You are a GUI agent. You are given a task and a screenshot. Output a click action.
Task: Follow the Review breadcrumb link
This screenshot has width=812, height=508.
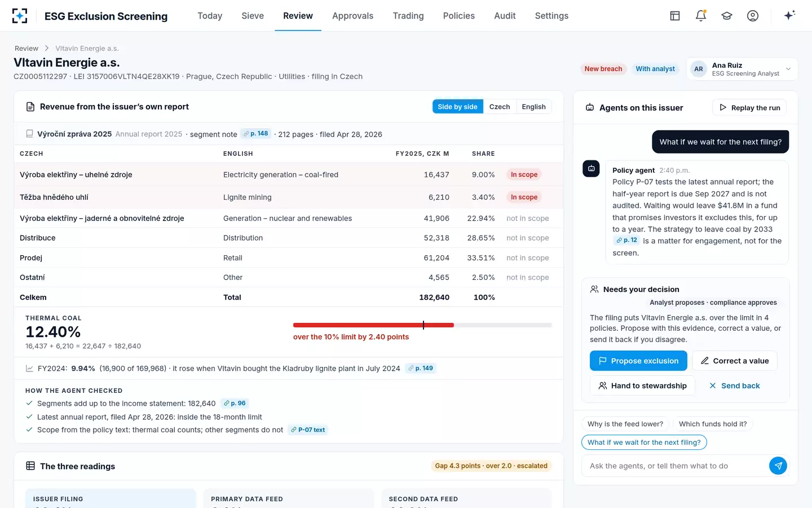pos(27,49)
